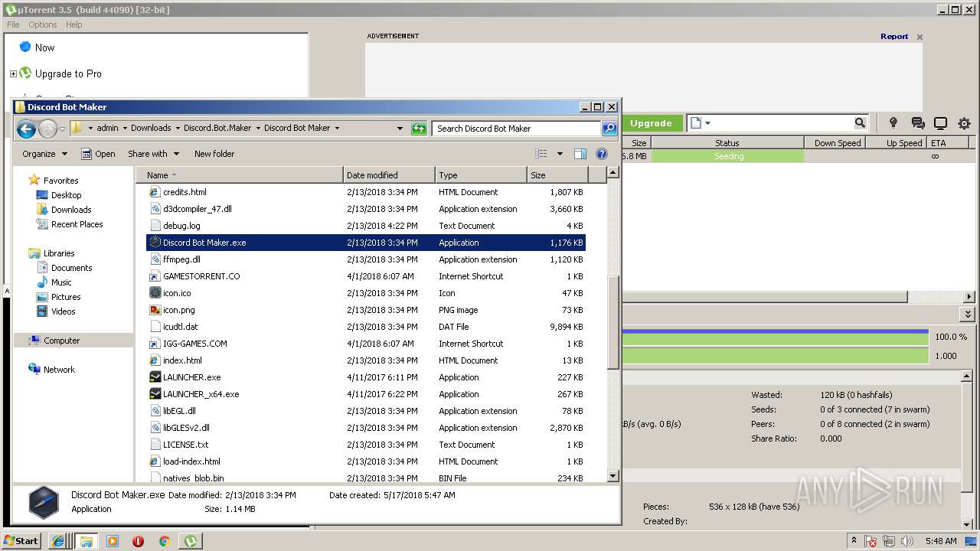Screen dimensions: 980x551
Task: Open the recent pages dropdown arrow
Action: click(62, 129)
